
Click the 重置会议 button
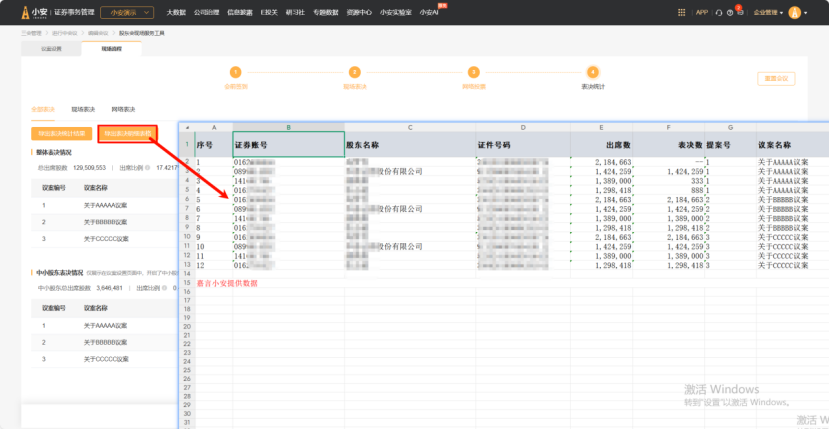pos(777,79)
